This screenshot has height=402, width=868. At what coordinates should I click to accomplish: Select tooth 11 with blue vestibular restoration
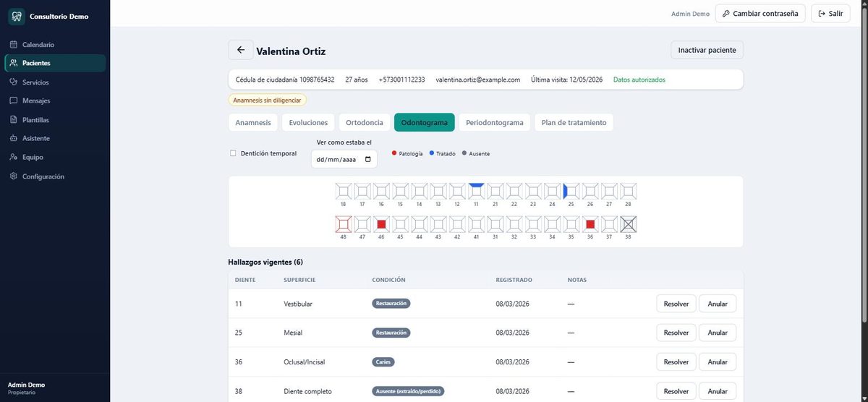(476, 191)
